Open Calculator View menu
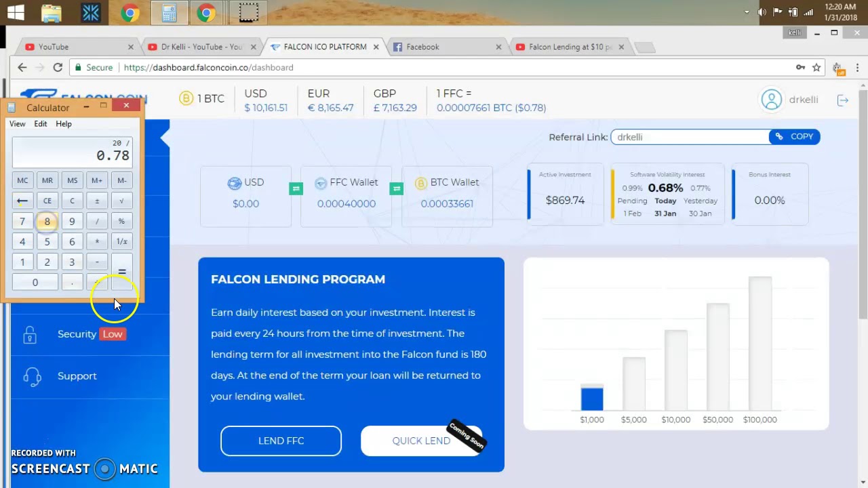 tap(18, 124)
